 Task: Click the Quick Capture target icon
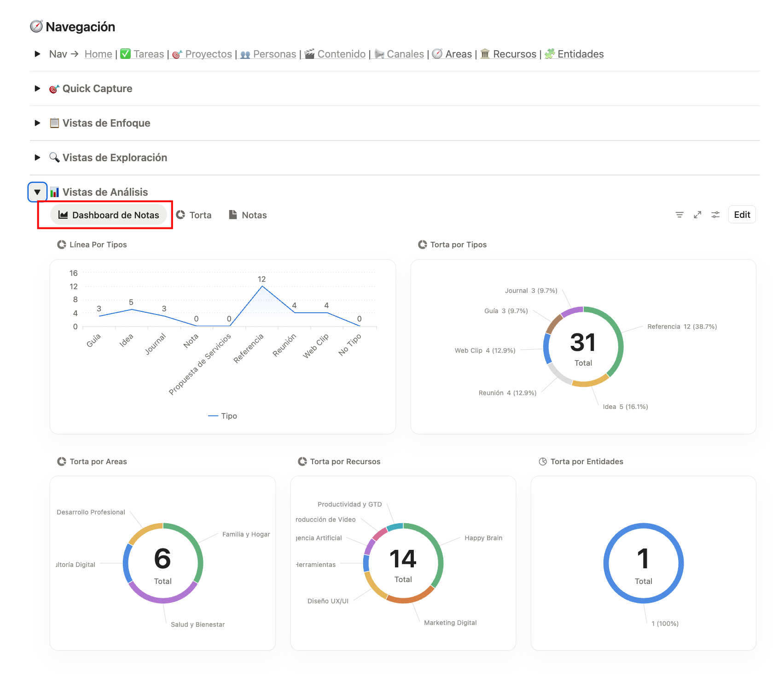tap(54, 89)
